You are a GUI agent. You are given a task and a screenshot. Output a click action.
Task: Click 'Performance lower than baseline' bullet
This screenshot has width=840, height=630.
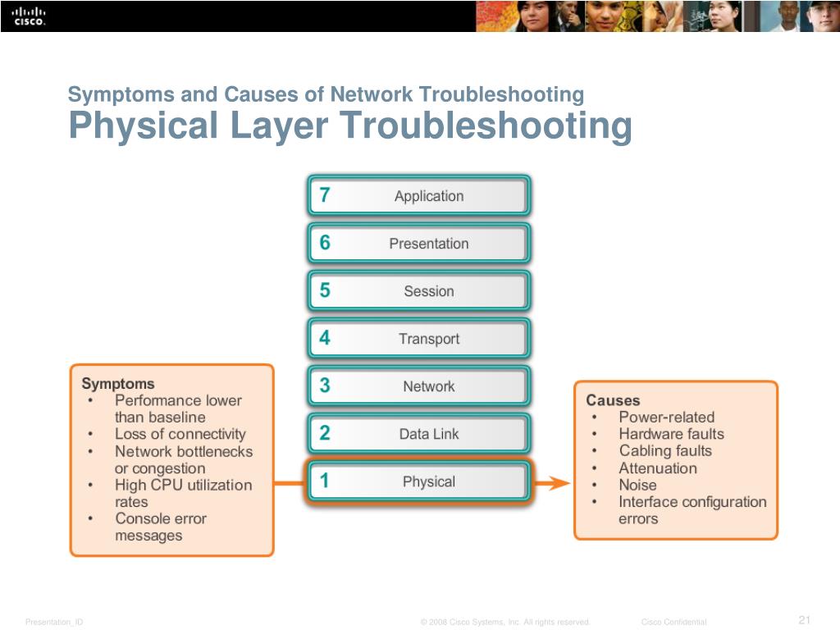178,409
